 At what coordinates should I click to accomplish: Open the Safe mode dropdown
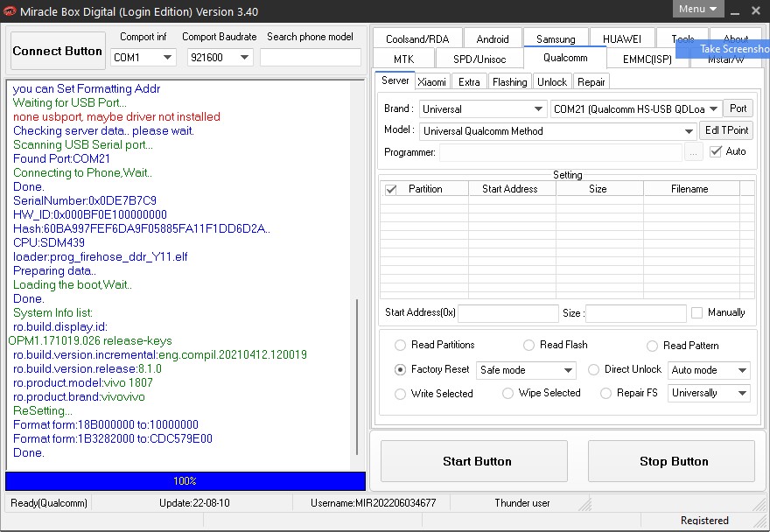pos(526,370)
